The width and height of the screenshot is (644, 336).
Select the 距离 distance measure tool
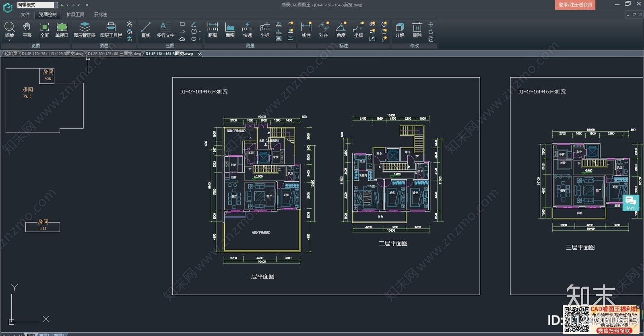[x=213, y=30]
